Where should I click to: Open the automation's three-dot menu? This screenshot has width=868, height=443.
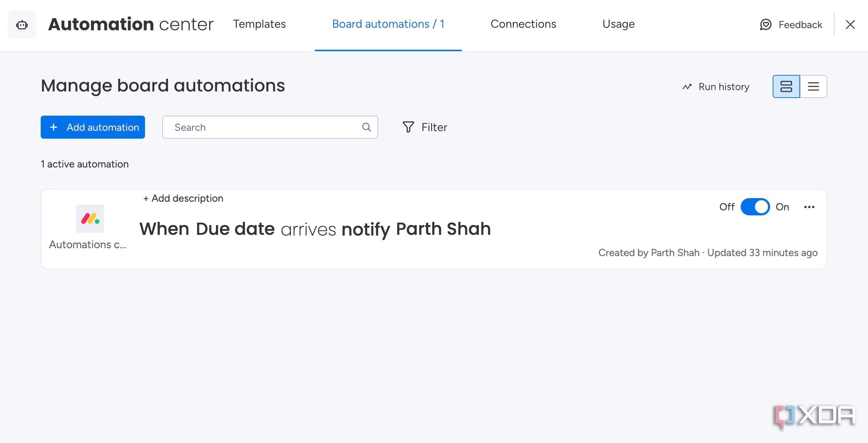[809, 207]
